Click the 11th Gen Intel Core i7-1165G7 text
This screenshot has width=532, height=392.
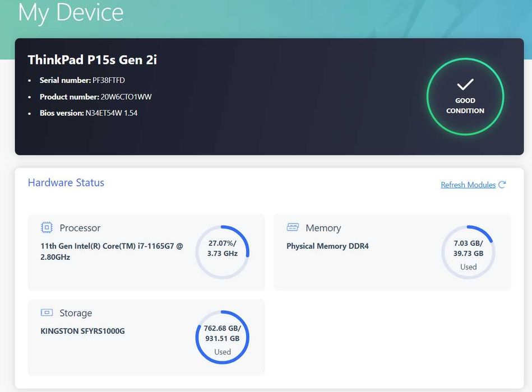112,251
